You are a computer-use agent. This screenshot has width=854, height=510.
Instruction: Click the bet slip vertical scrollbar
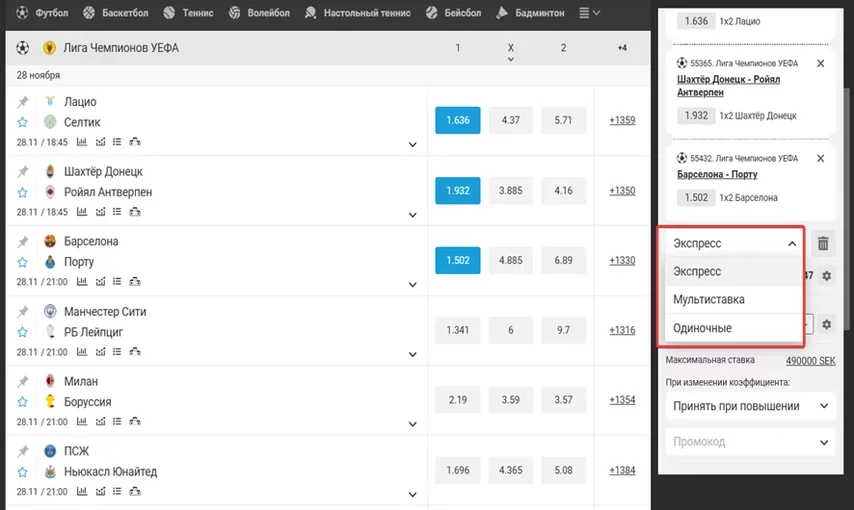[846, 207]
